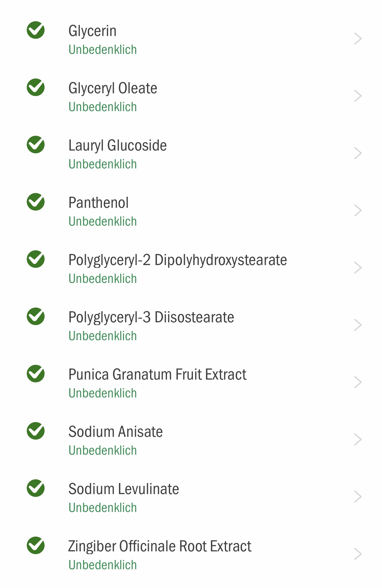
Task: Click the green checkmark icon beside Glycerin
Action: [x=36, y=30]
